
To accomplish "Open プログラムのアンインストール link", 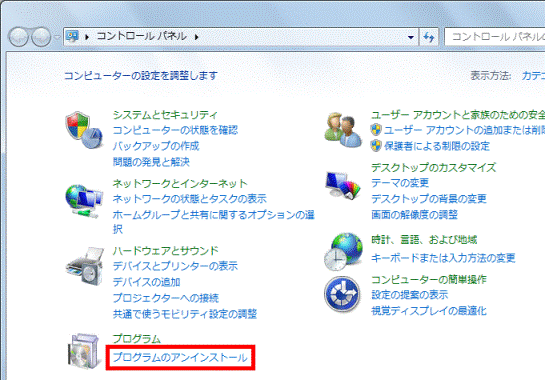I will point(180,357).
